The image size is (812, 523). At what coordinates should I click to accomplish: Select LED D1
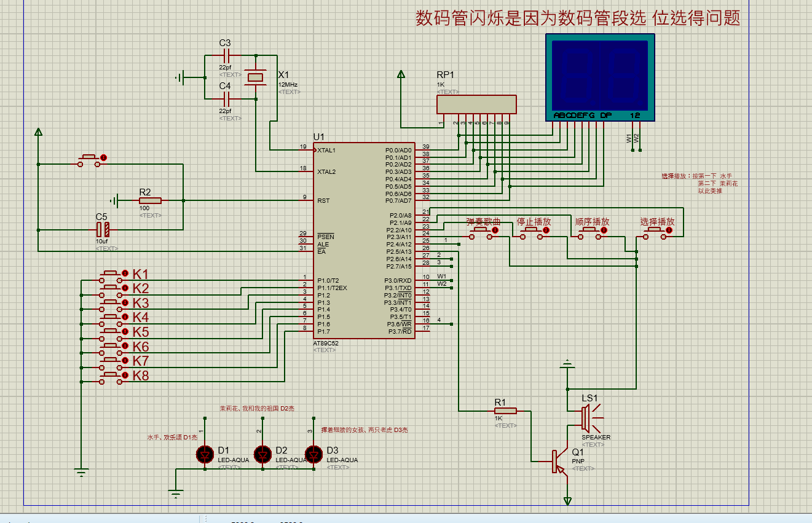pyautogui.click(x=205, y=454)
